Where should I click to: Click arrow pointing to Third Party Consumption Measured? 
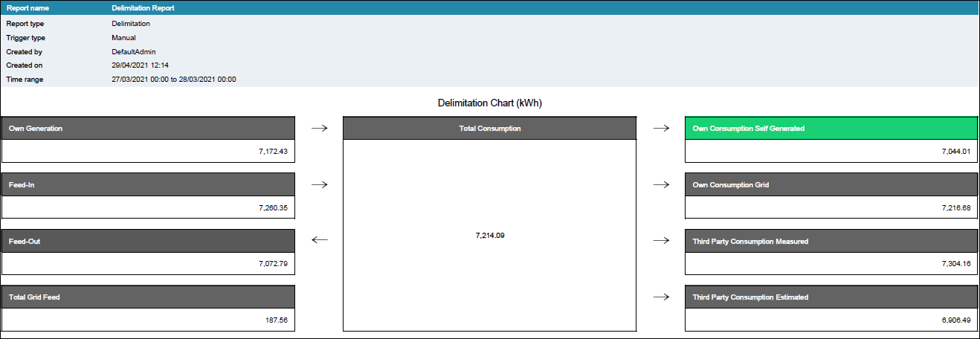pyautogui.click(x=661, y=240)
